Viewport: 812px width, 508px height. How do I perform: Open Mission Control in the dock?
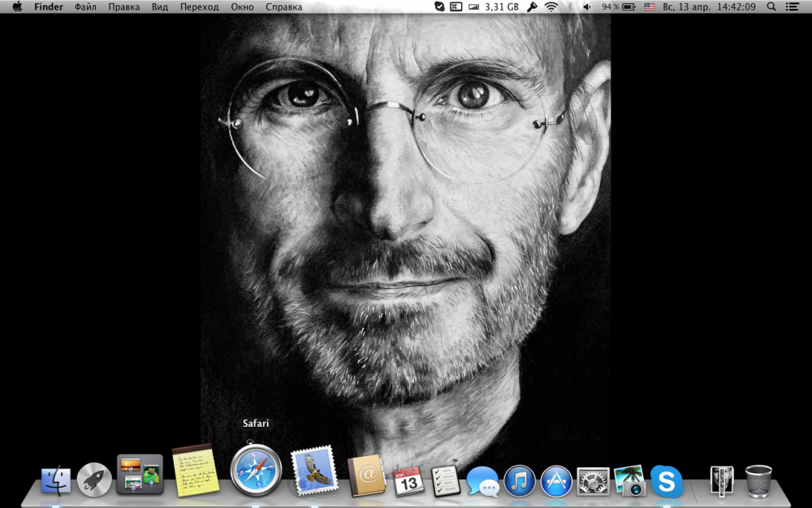point(140,475)
